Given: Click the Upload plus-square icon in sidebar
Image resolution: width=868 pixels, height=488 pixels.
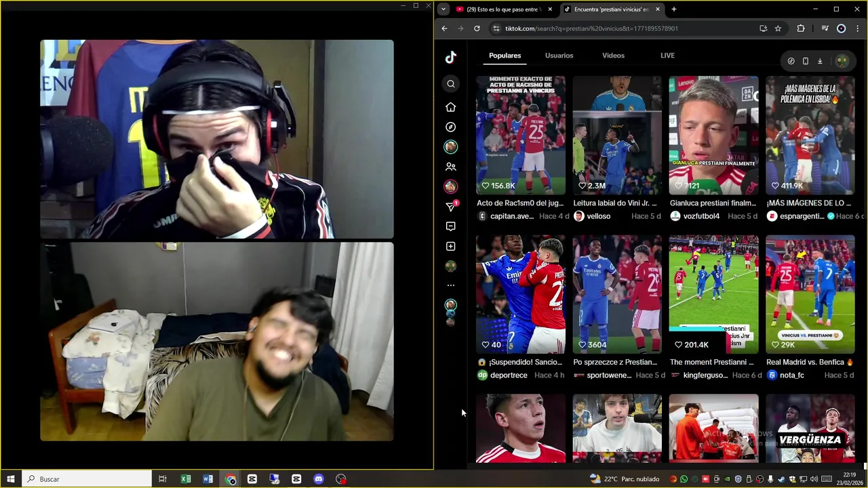Looking at the screenshot, I should coord(451,246).
